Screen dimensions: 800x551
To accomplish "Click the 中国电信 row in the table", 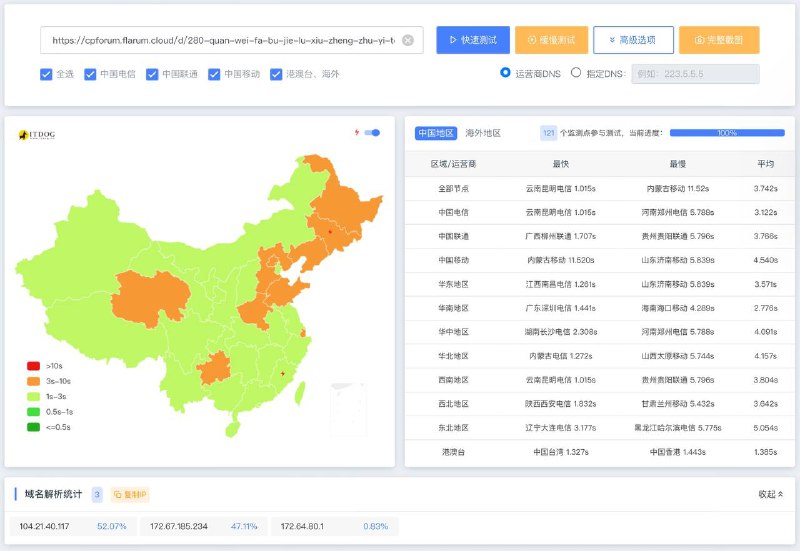I will (x=600, y=212).
